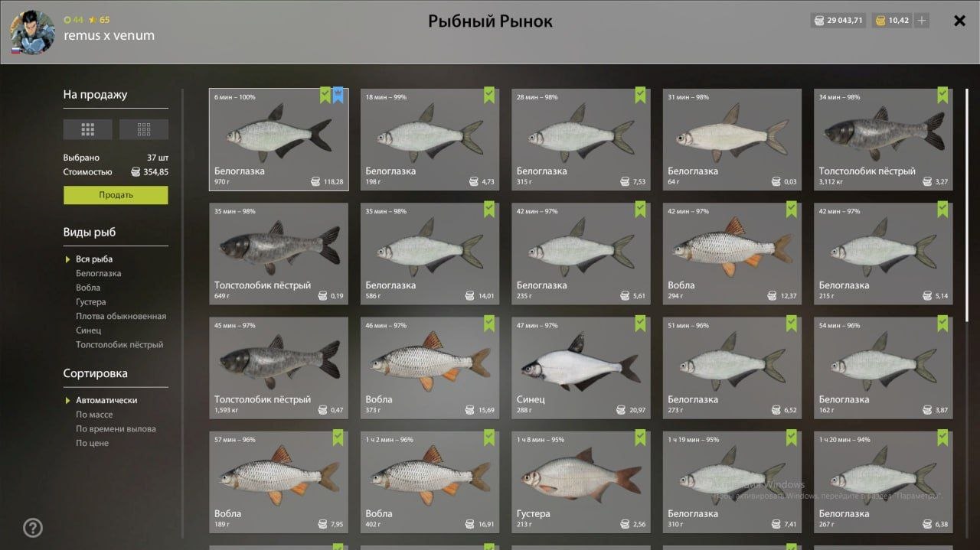980x550 pixels.
Task: Show only Толстолобик пёстрый fish
Action: click(x=119, y=345)
